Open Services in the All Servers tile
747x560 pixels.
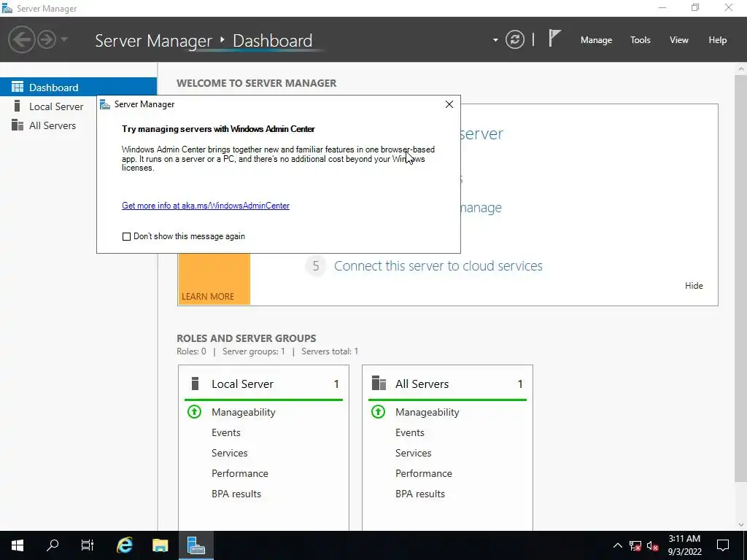(x=413, y=453)
